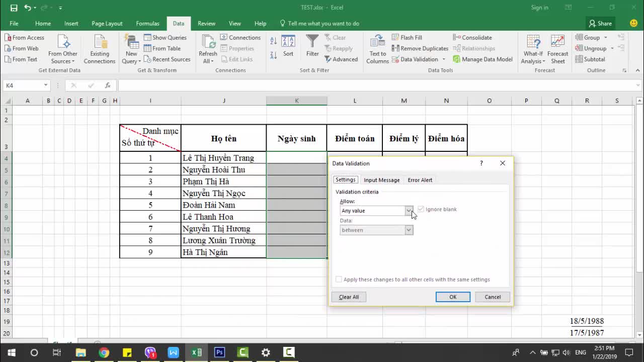Open the Outline group dialog launcher

click(x=624, y=70)
